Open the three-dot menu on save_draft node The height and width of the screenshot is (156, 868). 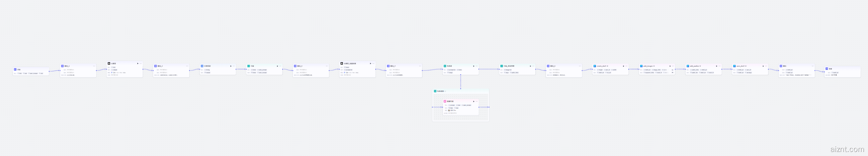(x=766, y=66)
